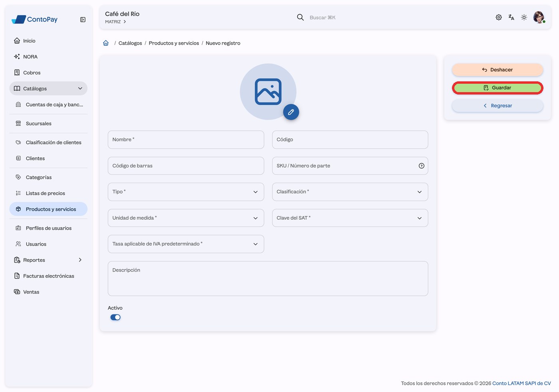The image size is (559, 392).
Task: Focus the Nombre input field
Action: click(186, 140)
